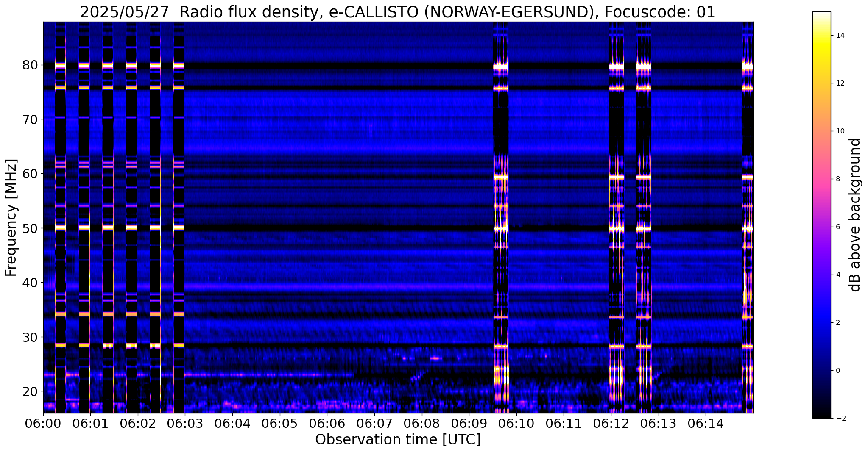Image resolution: width=868 pixels, height=452 pixels.
Task: Click the white top end of the colorbar
Action: click(x=821, y=14)
